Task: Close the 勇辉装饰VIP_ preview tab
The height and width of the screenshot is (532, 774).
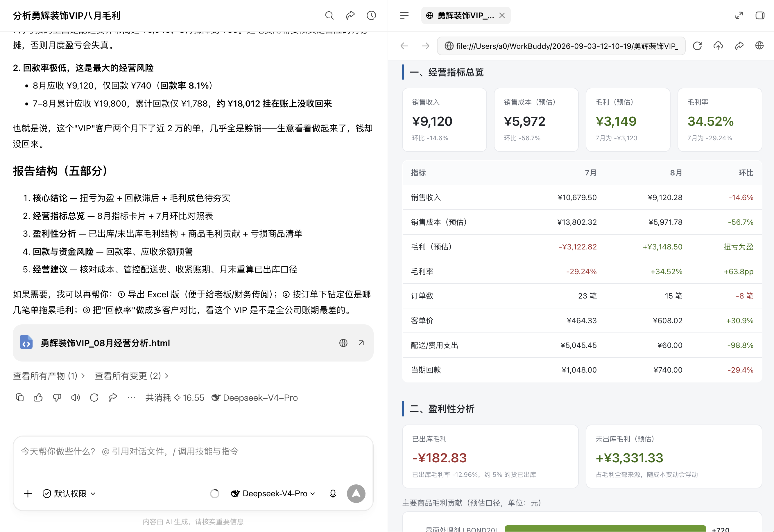Action: tap(502, 15)
